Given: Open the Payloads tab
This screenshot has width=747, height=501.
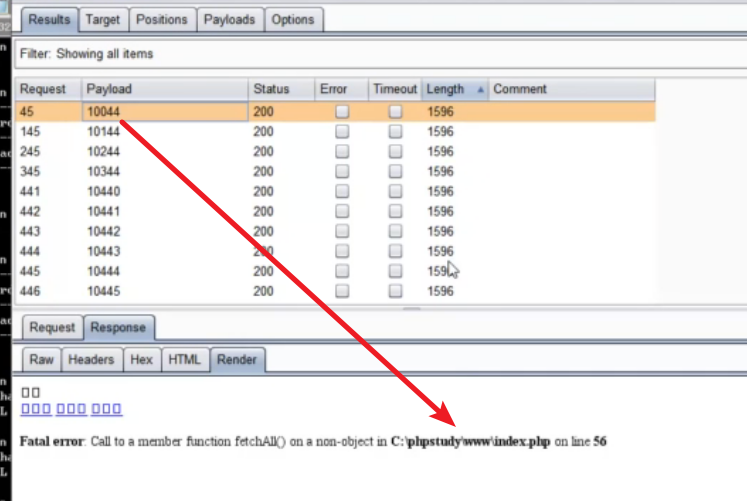Looking at the screenshot, I should tap(230, 20).
